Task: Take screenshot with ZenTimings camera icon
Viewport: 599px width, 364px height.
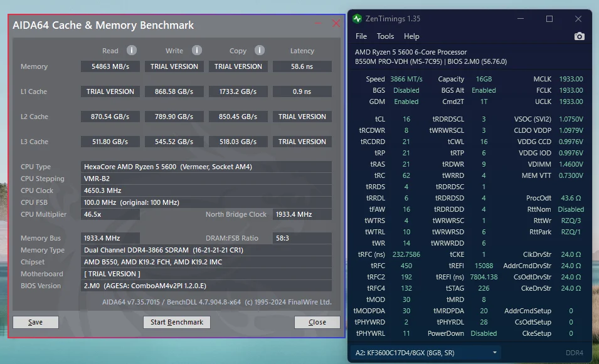Action: [x=579, y=36]
